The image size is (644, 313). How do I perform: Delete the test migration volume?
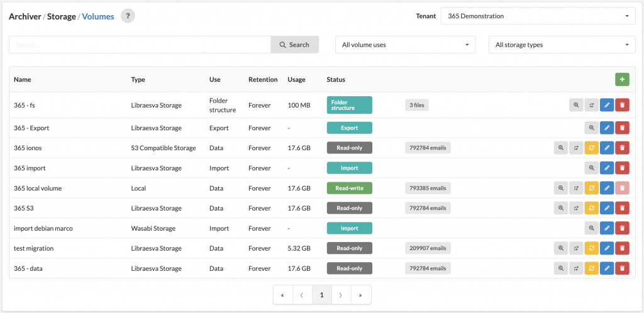(x=622, y=248)
